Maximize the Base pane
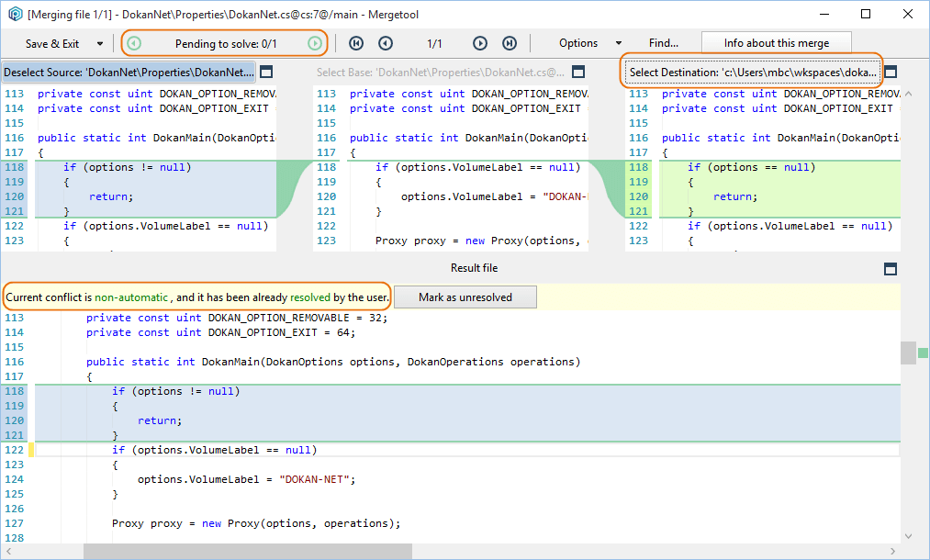 coord(578,72)
